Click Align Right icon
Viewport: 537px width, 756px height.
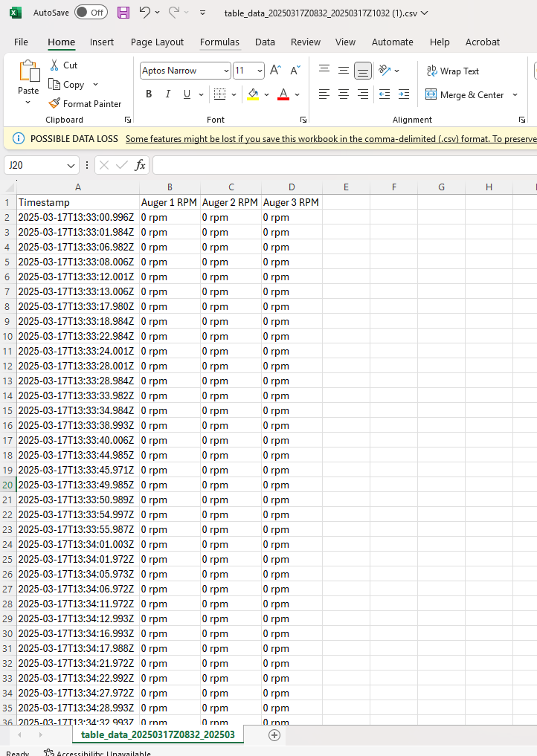point(362,94)
